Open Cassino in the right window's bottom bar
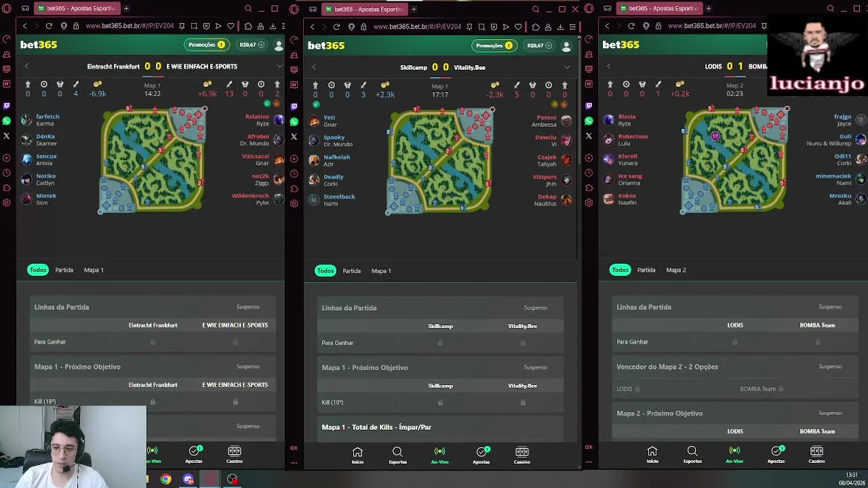Image resolution: width=868 pixels, height=488 pixels. click(x=816, y=455)
